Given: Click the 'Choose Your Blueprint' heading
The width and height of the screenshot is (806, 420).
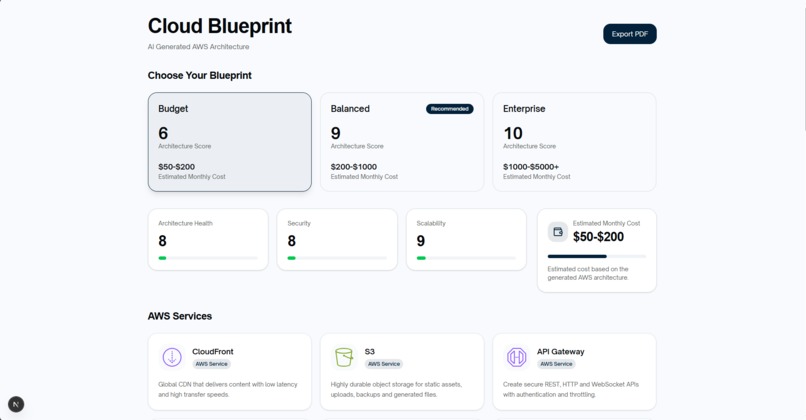Looking at the screenshot, I should [x=199, y=76].
